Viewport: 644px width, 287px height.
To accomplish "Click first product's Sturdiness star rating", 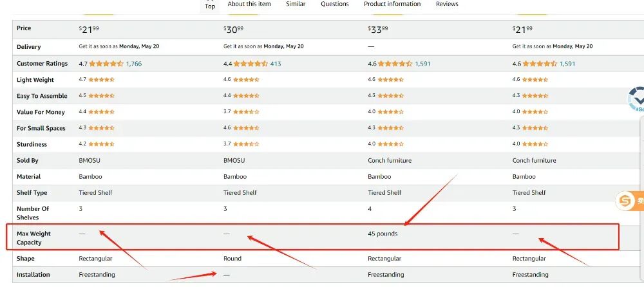I will coord(102,144).
